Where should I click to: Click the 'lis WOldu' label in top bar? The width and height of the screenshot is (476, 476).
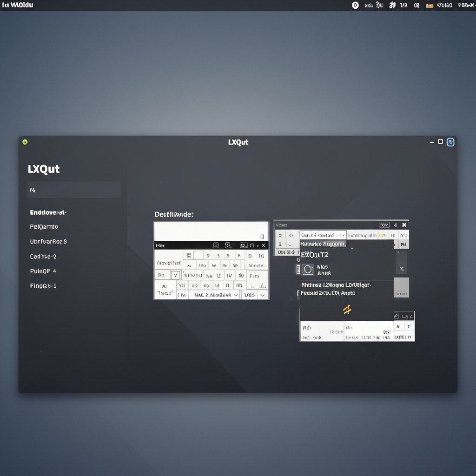click(x=18, y=5)
